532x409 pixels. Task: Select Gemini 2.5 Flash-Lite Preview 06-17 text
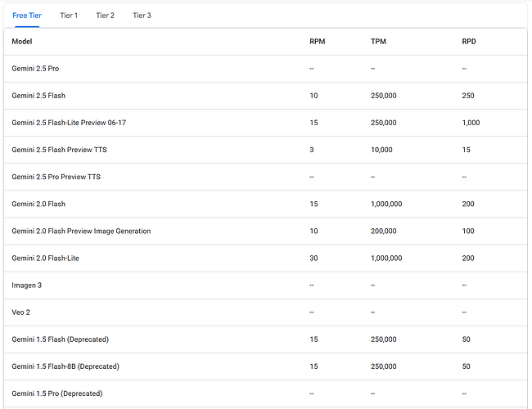69,123
